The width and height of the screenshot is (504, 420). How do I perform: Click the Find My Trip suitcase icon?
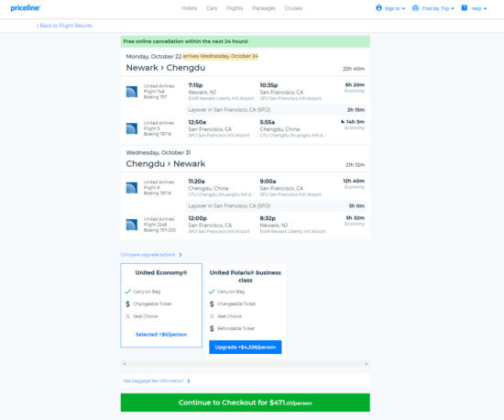(x=415, y=8)
